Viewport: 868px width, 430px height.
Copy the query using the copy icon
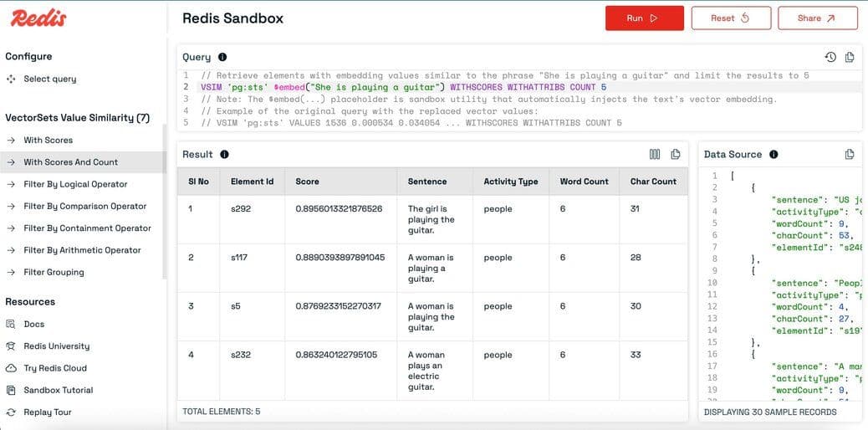[x=850, y=57]
